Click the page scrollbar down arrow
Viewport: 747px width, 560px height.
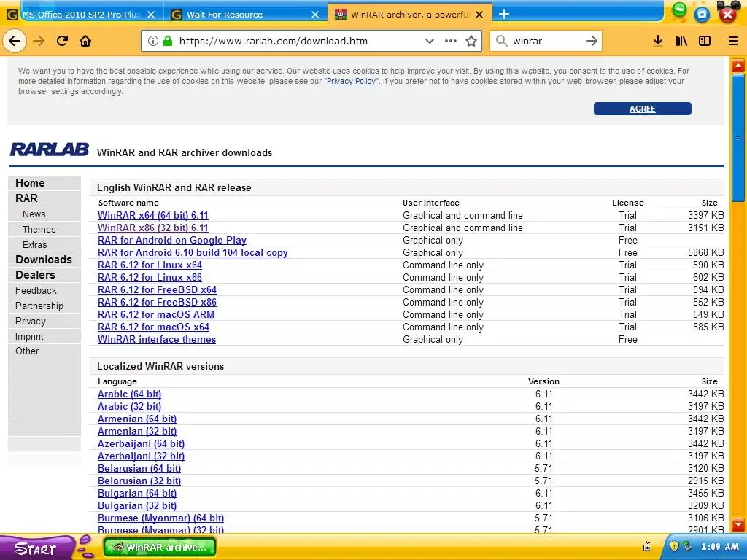pyautogui.click(x=738, y=525)
